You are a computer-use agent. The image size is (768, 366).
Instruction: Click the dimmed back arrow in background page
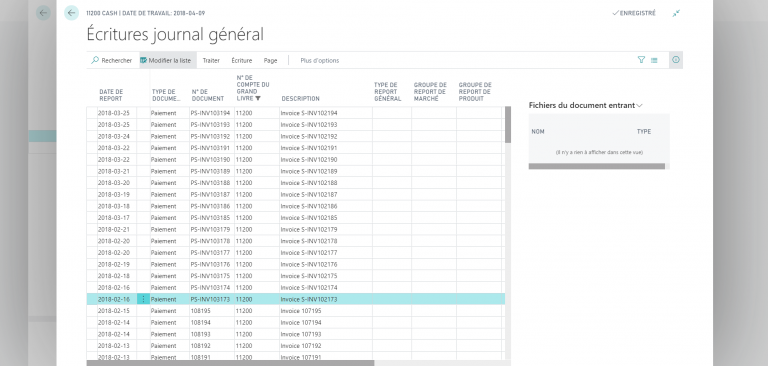(43, 13)
